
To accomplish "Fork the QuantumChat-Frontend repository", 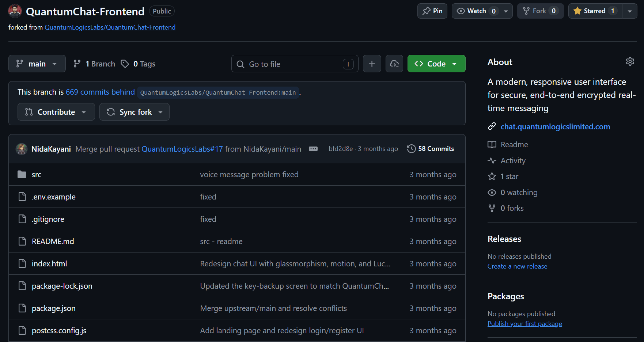I will coord(540,11).
